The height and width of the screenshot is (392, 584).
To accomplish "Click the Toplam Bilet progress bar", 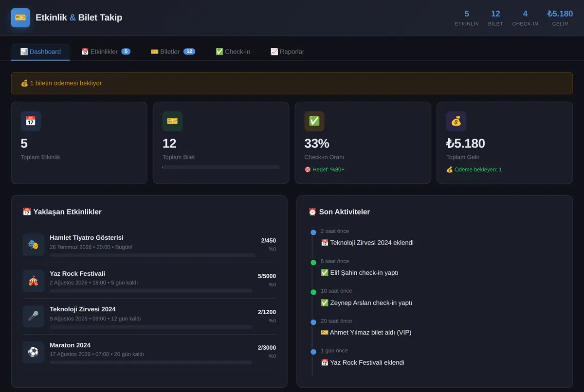I will click(x=221, y=167).
